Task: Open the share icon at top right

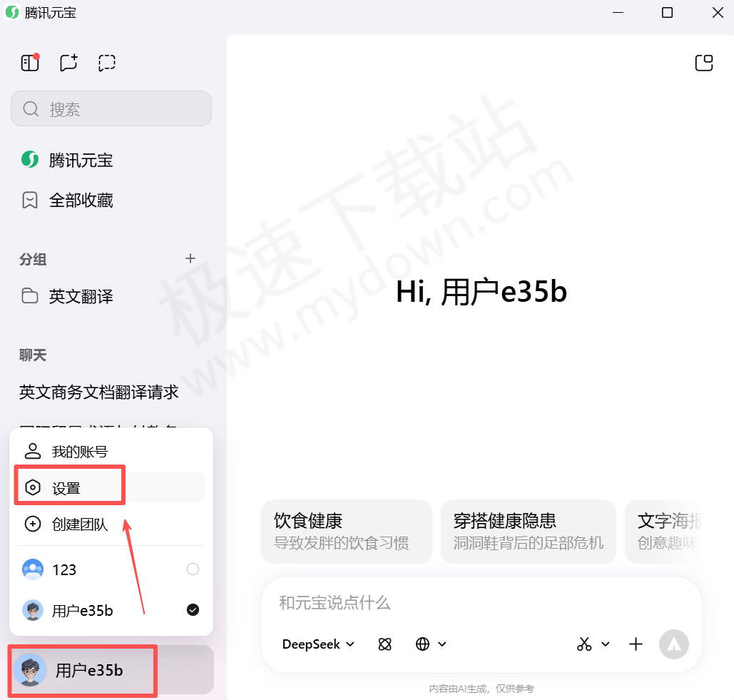Action: (x=704, y=63)
